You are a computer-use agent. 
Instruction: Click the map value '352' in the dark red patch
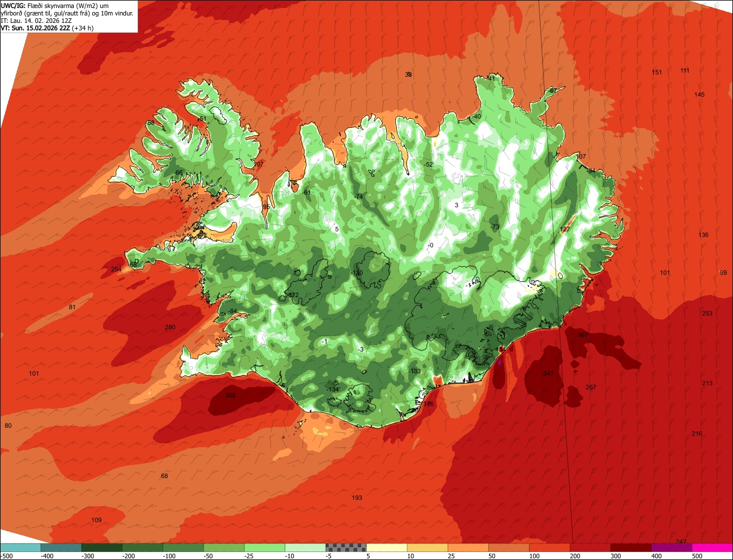pos(230,395)
